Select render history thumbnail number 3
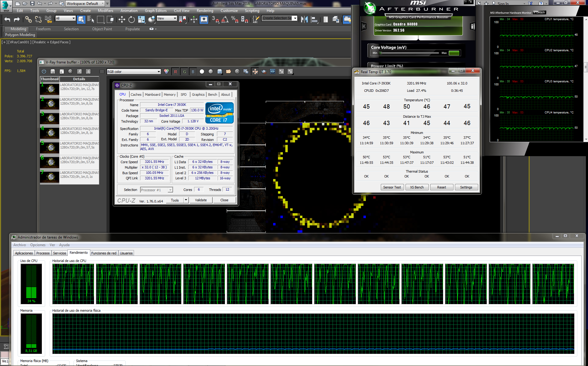The height and width of the screenshot is (366, 588). tap(50, 118)
